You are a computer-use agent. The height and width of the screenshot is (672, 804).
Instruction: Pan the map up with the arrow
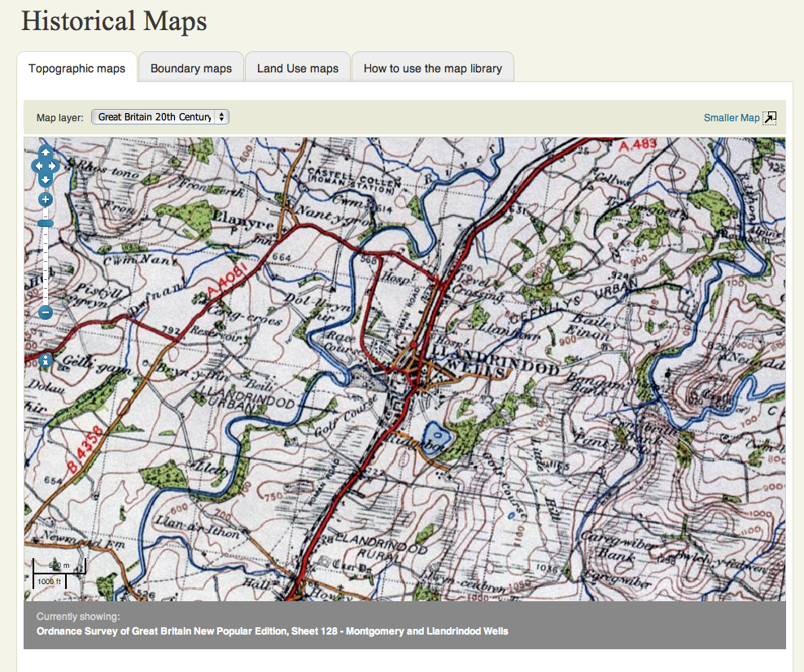click(46, 152)
